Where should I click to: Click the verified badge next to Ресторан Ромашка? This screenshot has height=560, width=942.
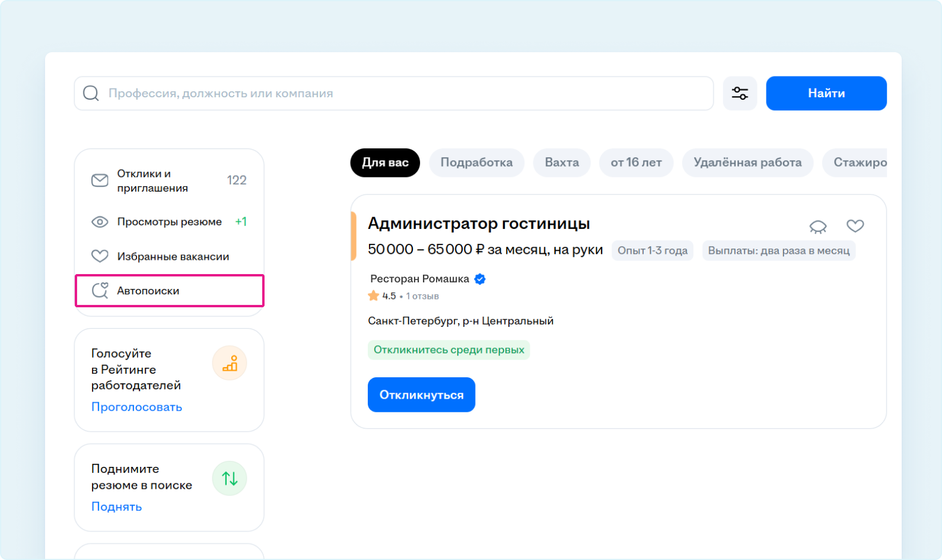click(480, 279)
